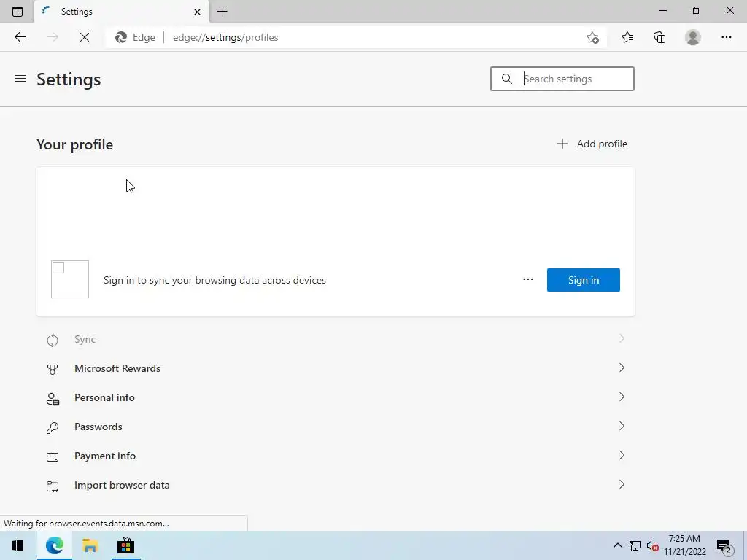Click the 'Your profile' heading text
This screenshot has width=747, height=560.
(x=75, y=144)
